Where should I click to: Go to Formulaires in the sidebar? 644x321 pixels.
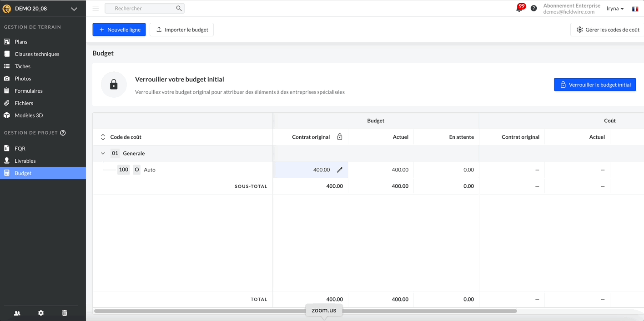(x=28, y=91)
